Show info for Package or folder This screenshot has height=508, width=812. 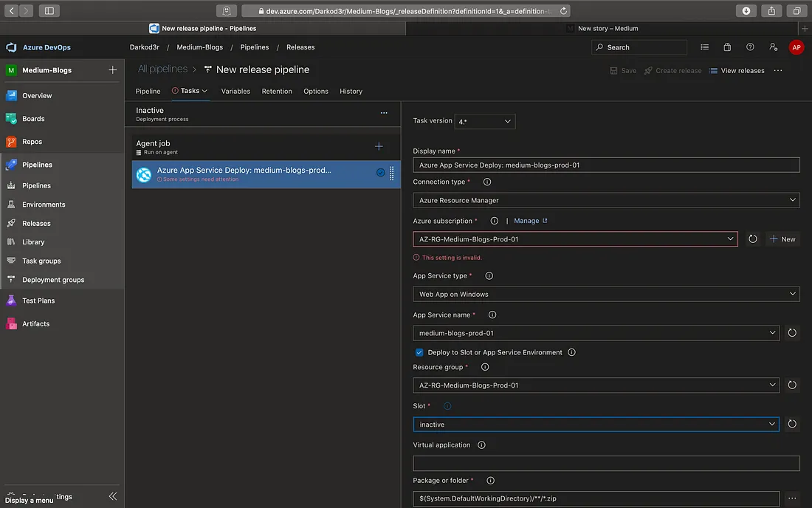tap(490, 481)
